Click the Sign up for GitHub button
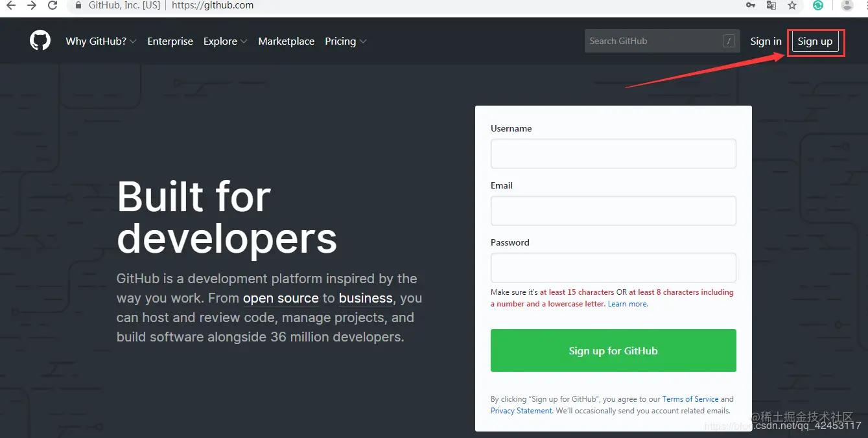The width and height of the screenshot is (868, 438). point(613,351)
